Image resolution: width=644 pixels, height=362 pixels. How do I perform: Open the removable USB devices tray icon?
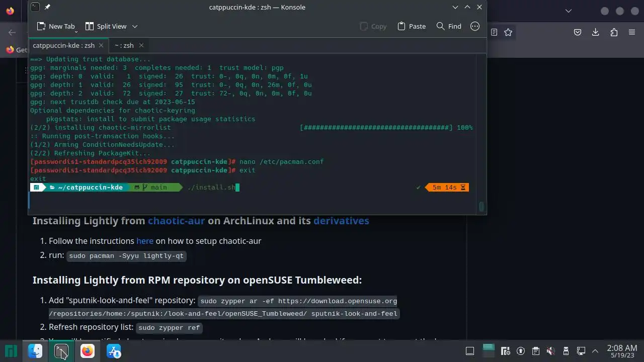point(566,351)
